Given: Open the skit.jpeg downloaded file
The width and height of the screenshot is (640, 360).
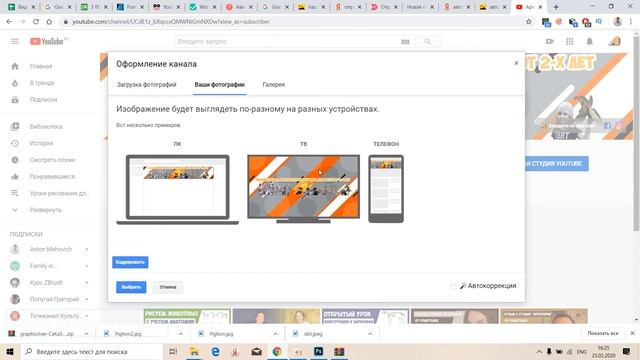Looking at the screenshot, I should point(313,333).
